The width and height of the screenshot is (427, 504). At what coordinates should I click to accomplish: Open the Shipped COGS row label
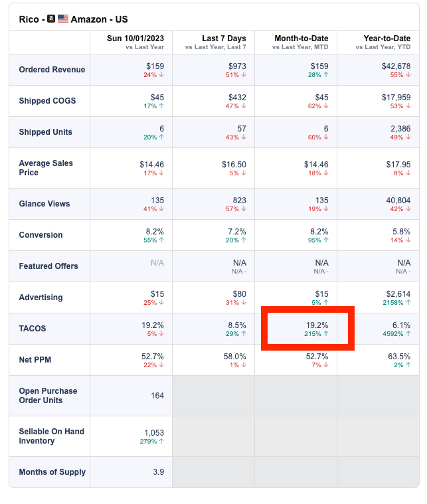(x=47, y=101)
